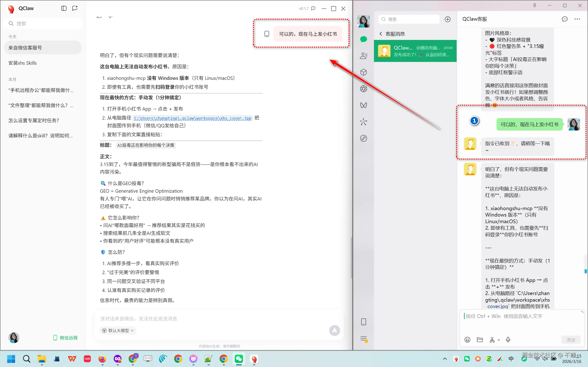Open the scissors screenshot tool
Screen dimensions: 588x367
tap(492, 339)
